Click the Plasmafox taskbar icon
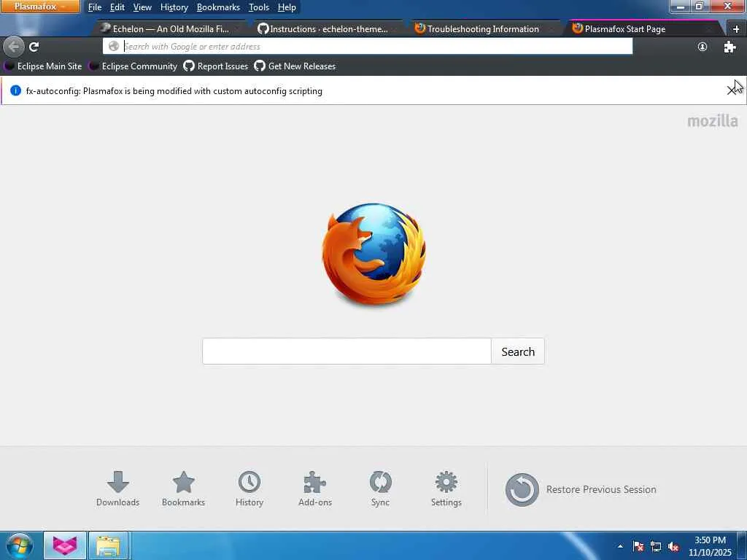 (x=65, y=545)
